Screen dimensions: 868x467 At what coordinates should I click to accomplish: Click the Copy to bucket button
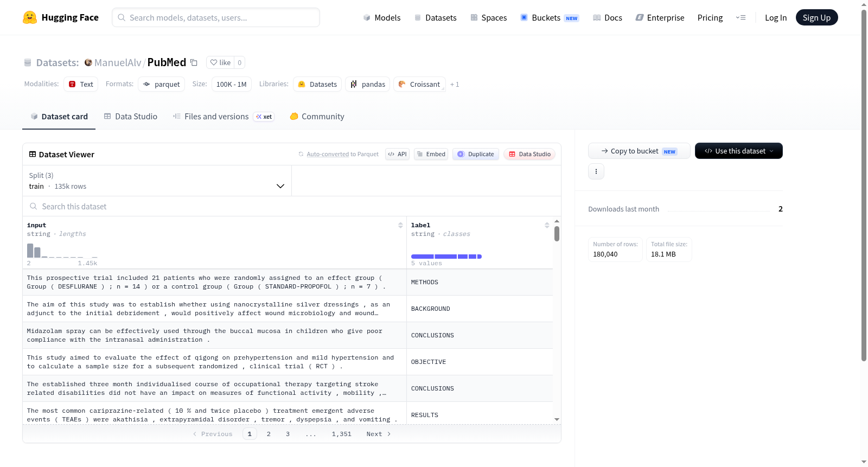(639, 151)
